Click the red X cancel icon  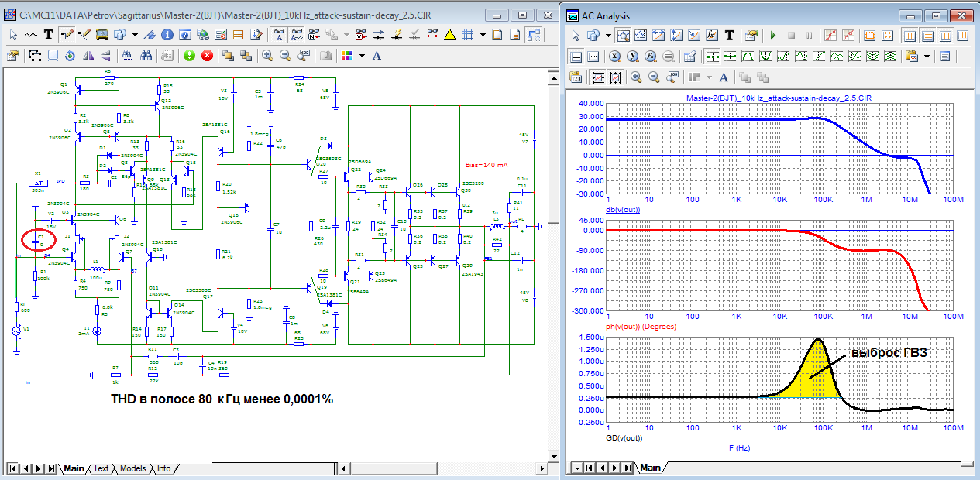(x=208, y=55)
